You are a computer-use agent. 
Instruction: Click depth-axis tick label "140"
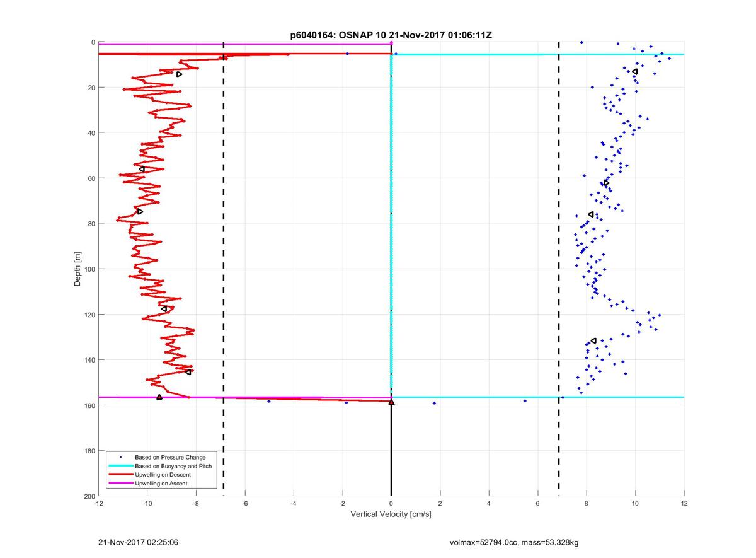coord(89,360)
